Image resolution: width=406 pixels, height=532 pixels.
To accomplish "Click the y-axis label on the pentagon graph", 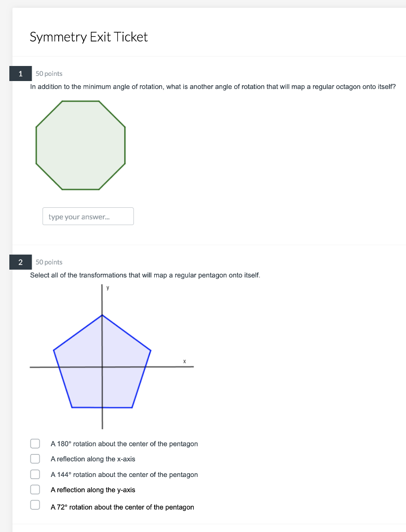I will click(x=107, y=287).
